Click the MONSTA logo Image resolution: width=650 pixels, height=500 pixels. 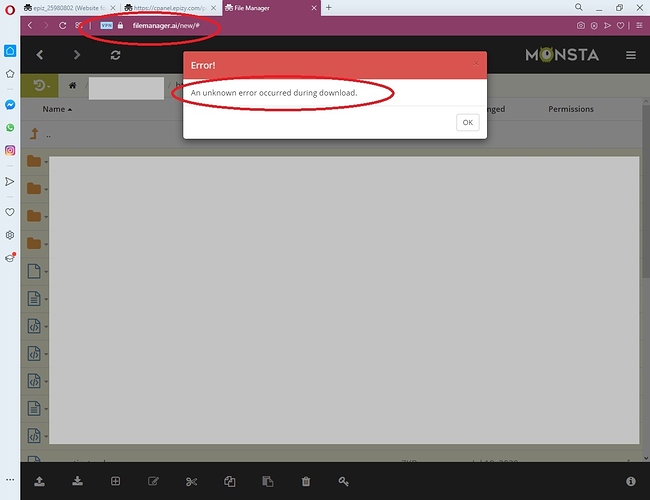point(562,55)
